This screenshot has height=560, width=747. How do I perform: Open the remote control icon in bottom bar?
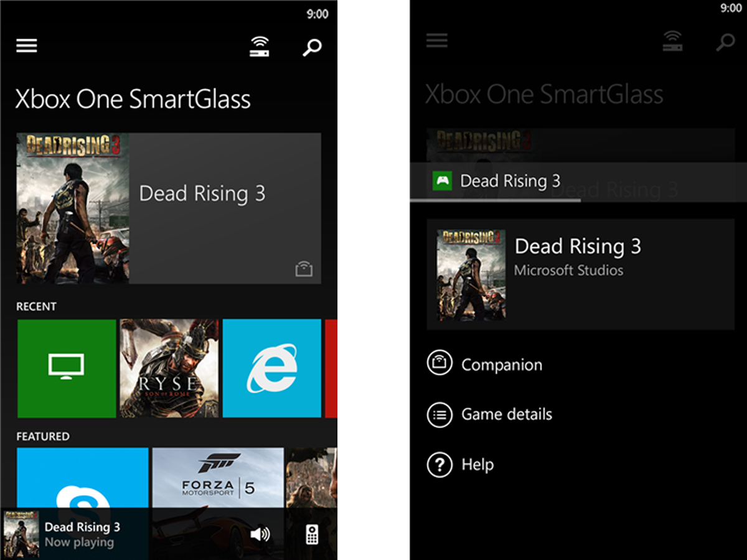pyautogui.click(x=312, y=534)
